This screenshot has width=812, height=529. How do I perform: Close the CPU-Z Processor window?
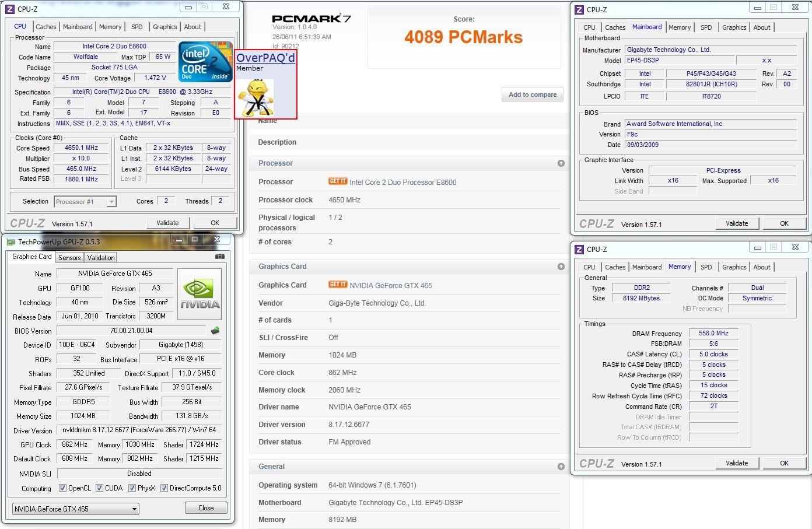click(x=226, y=7)
